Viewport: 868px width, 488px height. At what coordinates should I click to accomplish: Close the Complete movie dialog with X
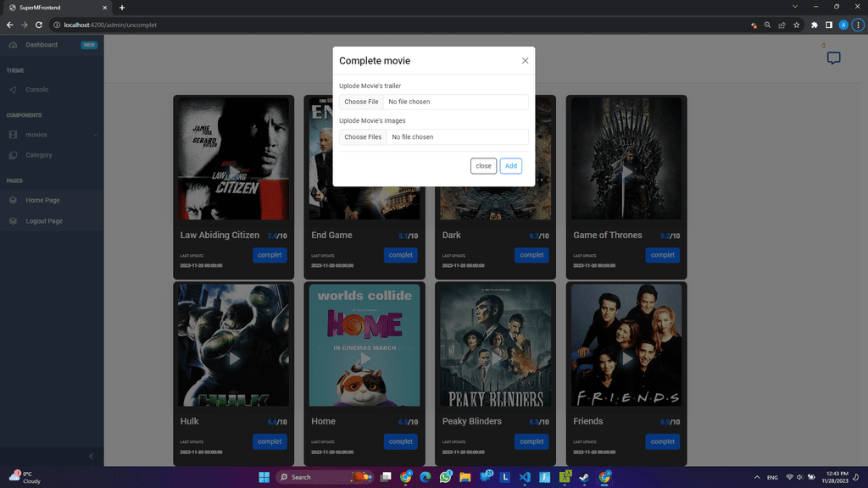(525, 60)
